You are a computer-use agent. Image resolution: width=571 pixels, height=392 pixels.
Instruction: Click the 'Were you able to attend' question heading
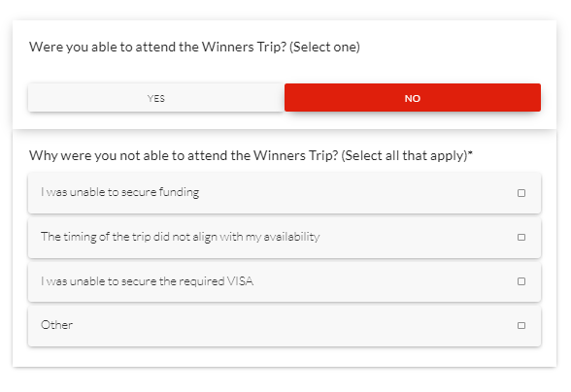coord(194,47)
